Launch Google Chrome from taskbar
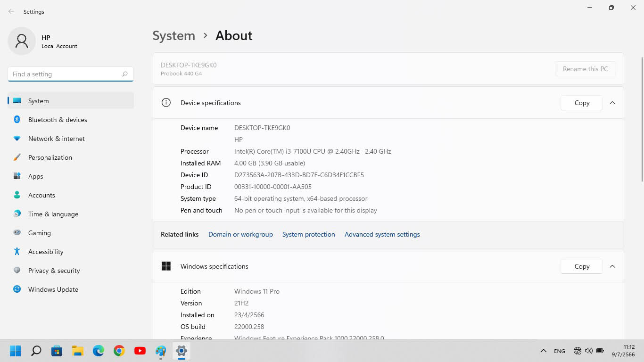This screenshot has width=644, height=362. tap(119, 351)
